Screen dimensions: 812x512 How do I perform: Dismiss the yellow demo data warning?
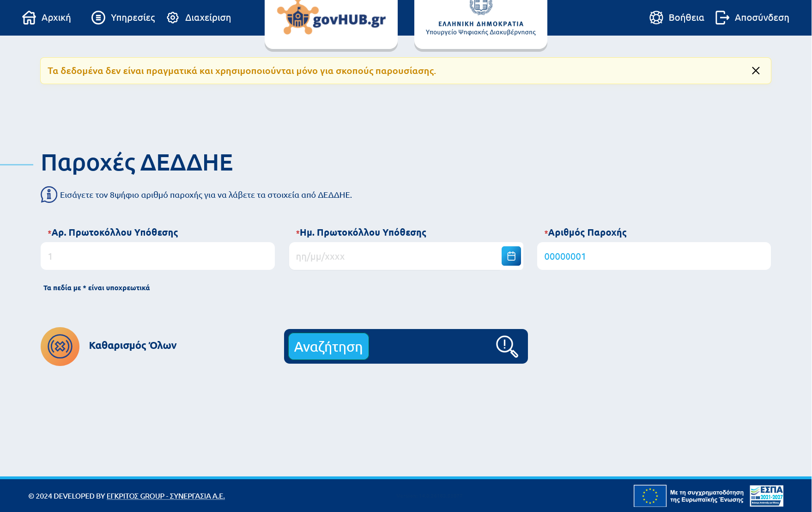tap(756, 71)
